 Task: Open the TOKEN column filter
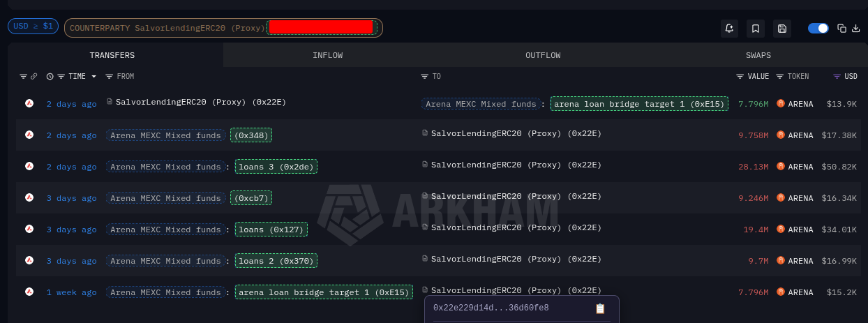click(x=779, y=76)
